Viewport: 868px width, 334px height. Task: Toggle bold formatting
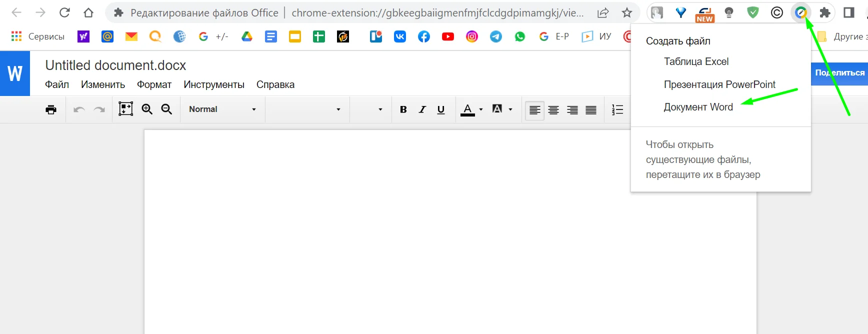[x=403, y=109]
